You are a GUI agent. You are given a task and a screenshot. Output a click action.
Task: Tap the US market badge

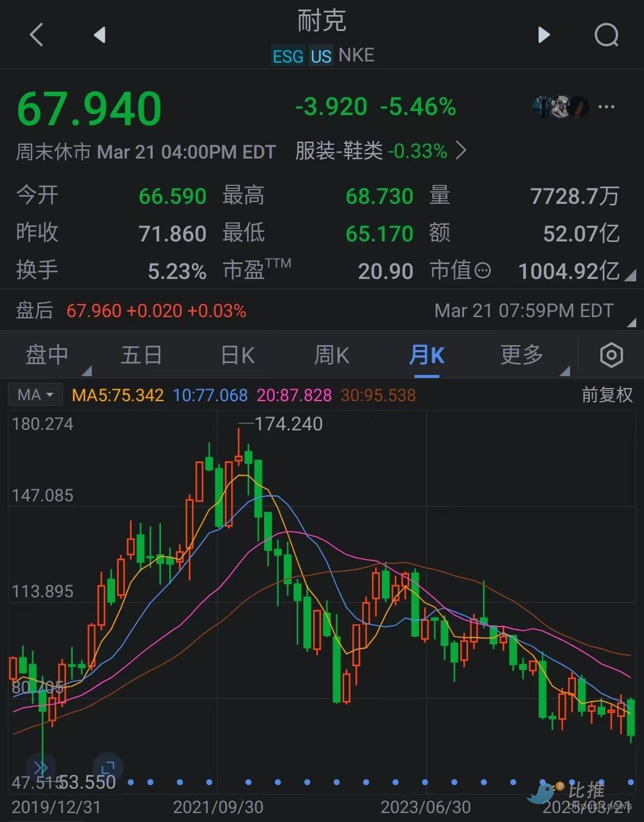coord(321,56)
